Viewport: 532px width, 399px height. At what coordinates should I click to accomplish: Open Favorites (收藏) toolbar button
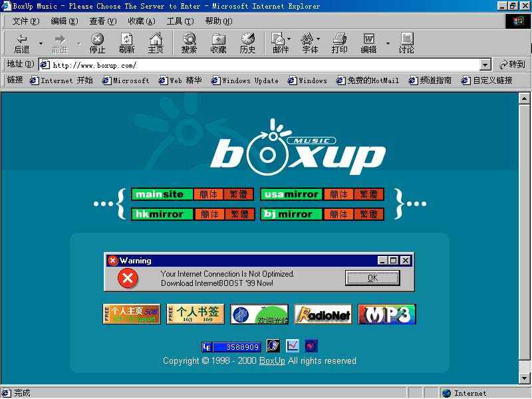[x=218, y=43]
